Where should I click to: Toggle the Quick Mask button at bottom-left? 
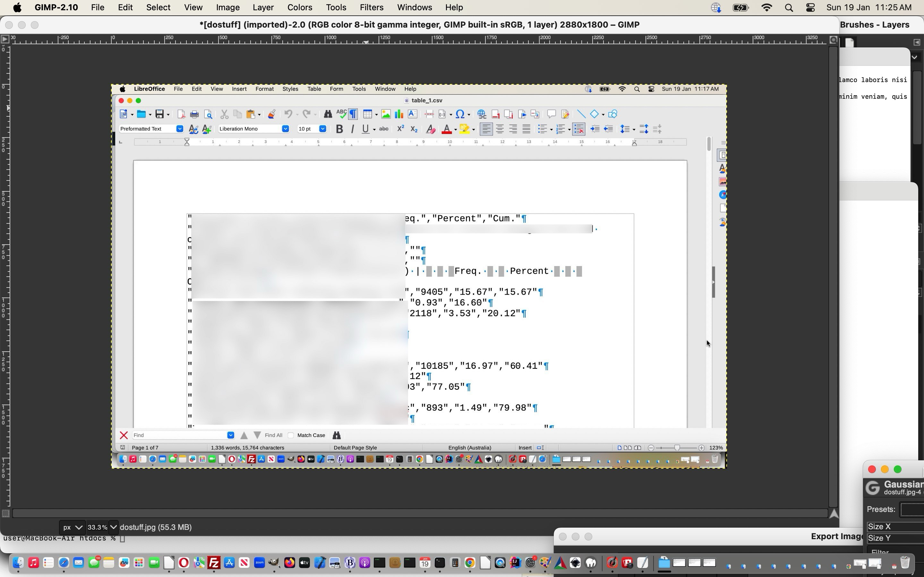click(5, 514)
